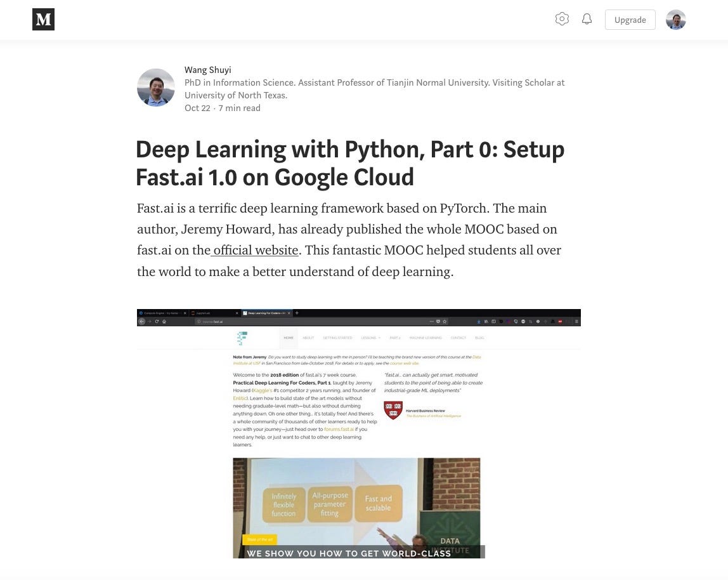Open Wang Shuyi's profile

click(208, 70)
